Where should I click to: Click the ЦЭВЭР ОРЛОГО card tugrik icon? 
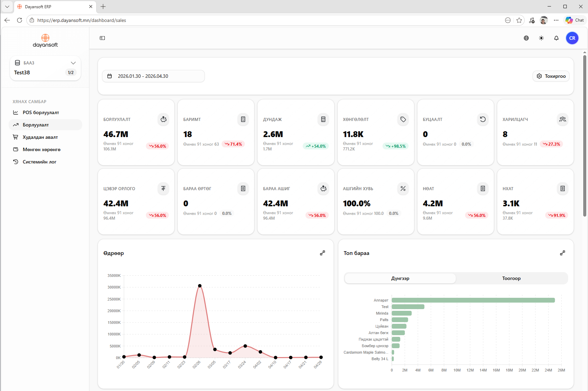click(x=163, y=188)
